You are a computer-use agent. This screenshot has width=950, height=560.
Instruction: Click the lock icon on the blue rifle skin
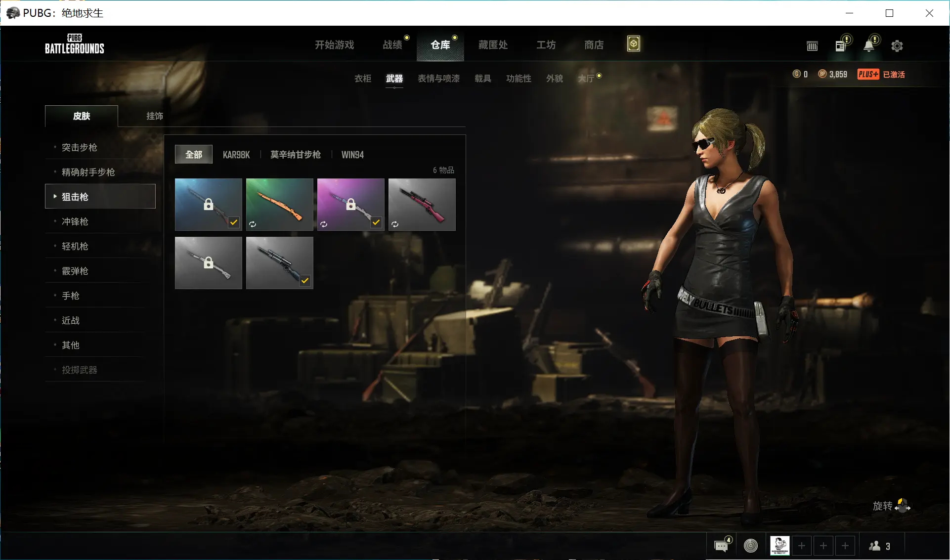coord(209,204)
